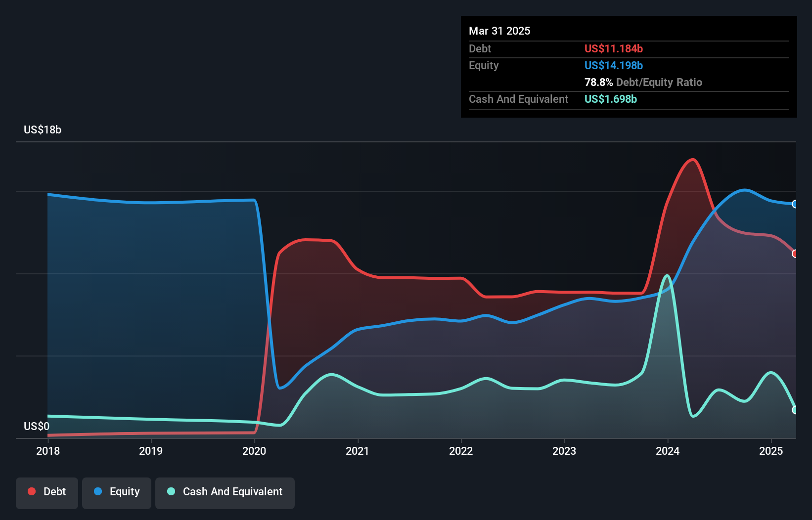
Task: Click the 2018 axis label
Action: (x=48, y=451)
